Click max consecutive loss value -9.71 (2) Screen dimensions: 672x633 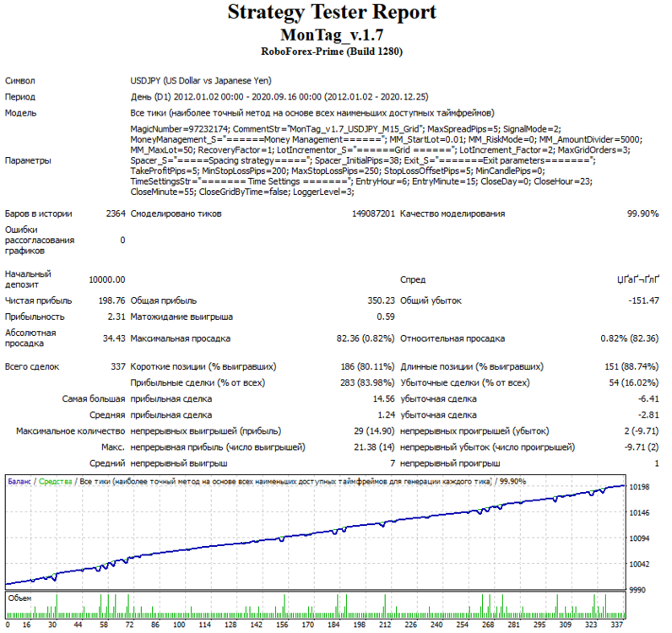[642, 447]
